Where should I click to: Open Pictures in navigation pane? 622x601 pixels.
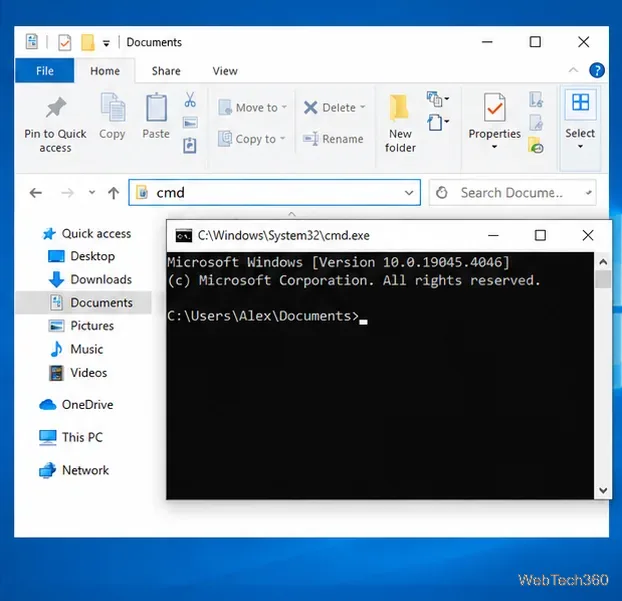click(x=81, y=326)
